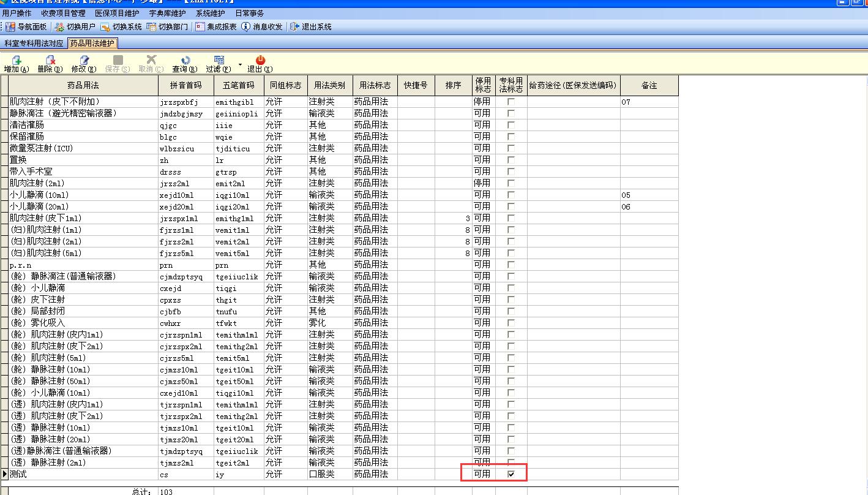Click the 切换用户 switch user icon

point(59,27)
